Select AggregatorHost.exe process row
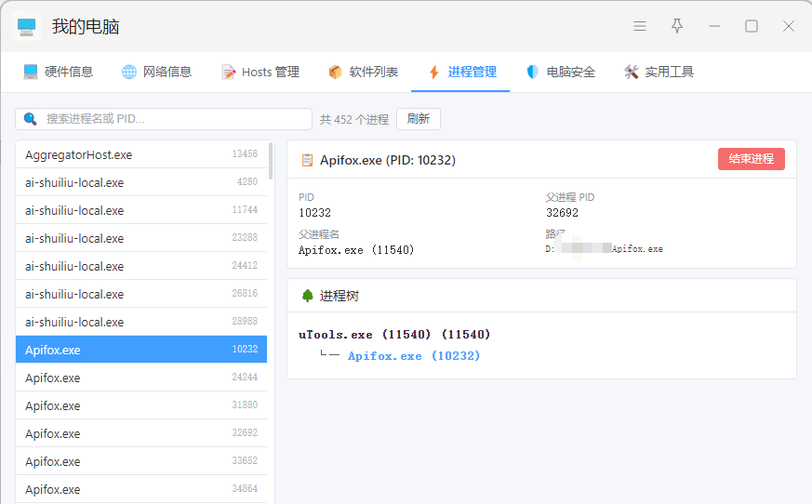 [x=141, y=154]
